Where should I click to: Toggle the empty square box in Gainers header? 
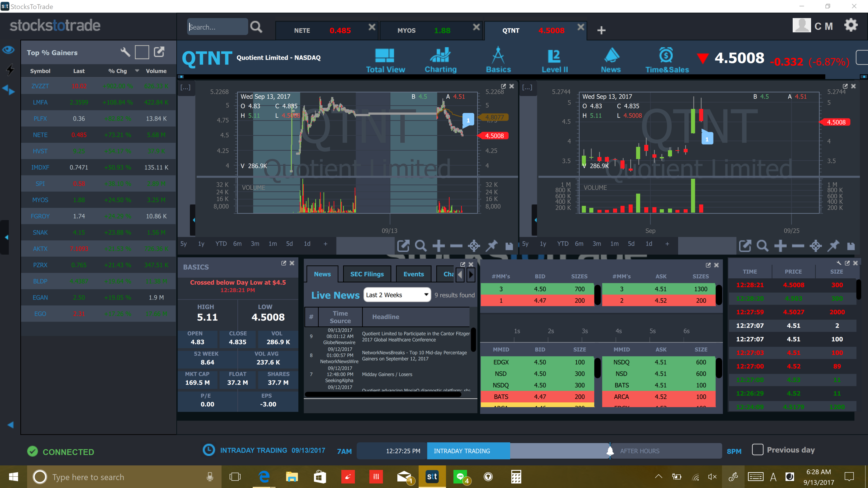pyautogui.click(x=142, y=52)
